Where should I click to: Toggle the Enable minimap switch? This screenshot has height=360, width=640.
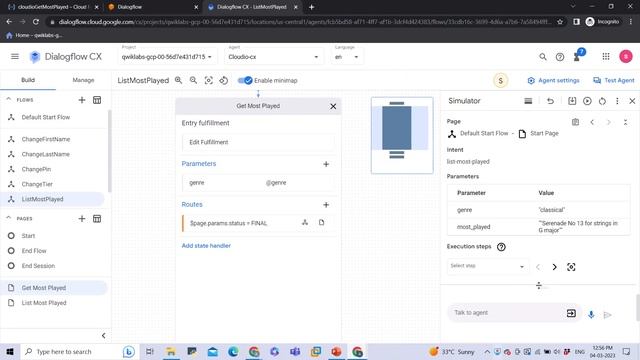point(245,80)
